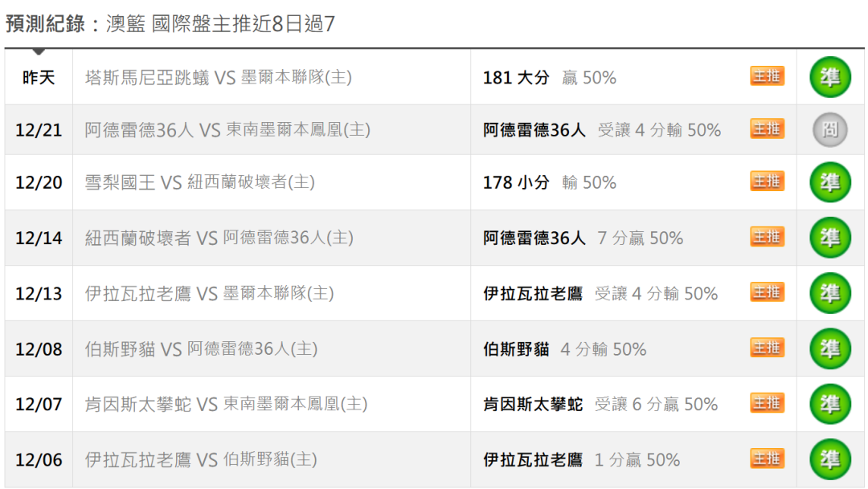Click the green 準 icon for 12/13 game
The image size is (868, 489).
pyautogui.click(x=829, y=293)
